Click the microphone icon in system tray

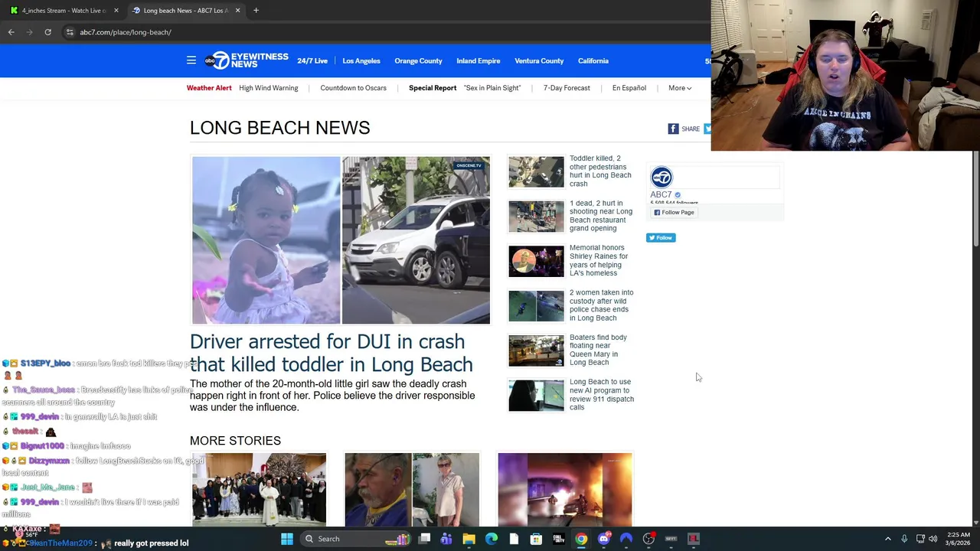coord(904,539)
